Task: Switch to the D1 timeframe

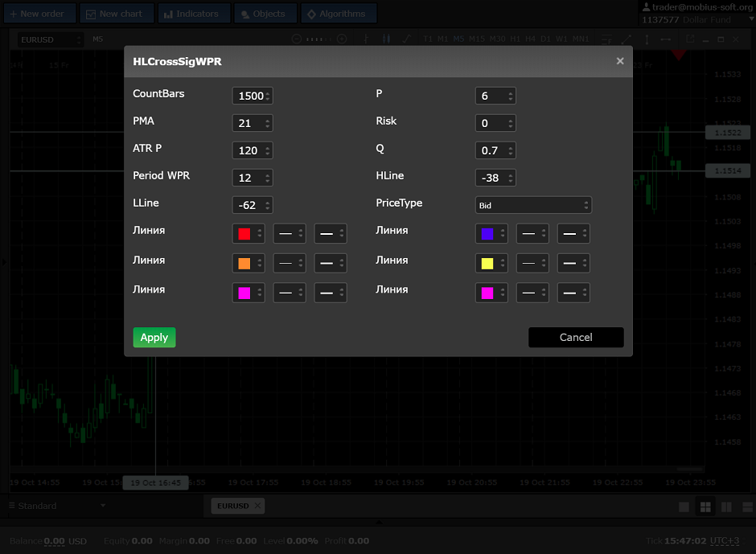Action: point(545,39)
